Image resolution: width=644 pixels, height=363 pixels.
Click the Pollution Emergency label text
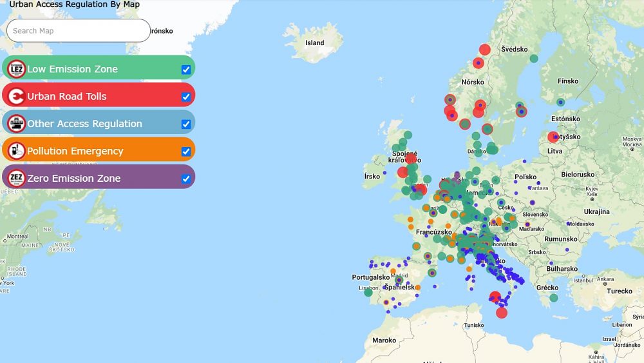(75, 151)
